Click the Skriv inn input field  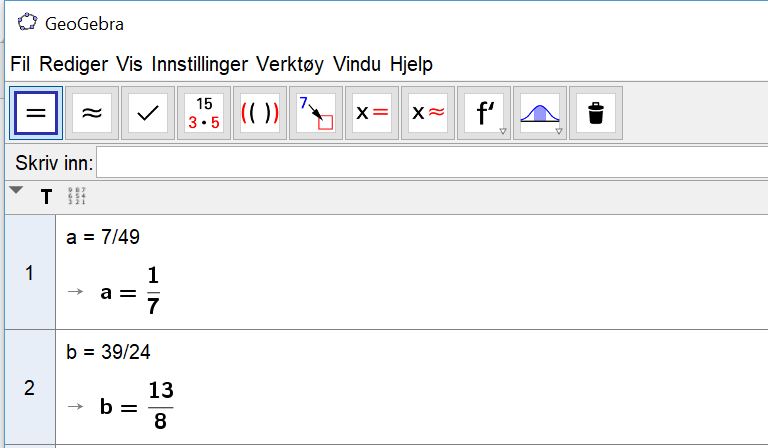[x=432, y=162]
